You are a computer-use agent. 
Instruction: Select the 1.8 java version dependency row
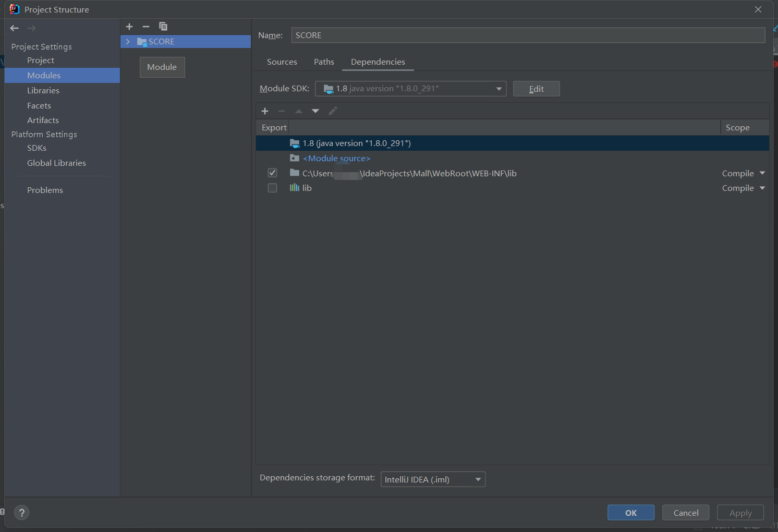[x=513, y=143]
